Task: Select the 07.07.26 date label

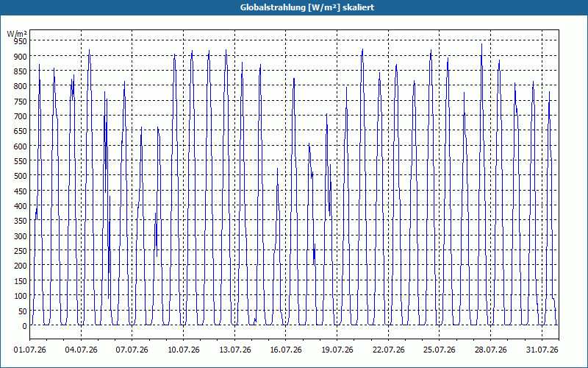Action: [x=132, y=350]
